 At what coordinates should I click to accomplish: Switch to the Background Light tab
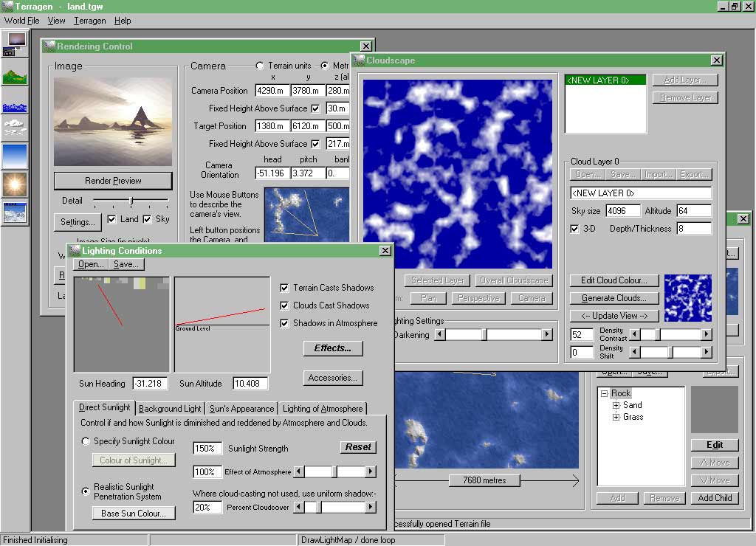pyautogui.click(x=170, y=408)
